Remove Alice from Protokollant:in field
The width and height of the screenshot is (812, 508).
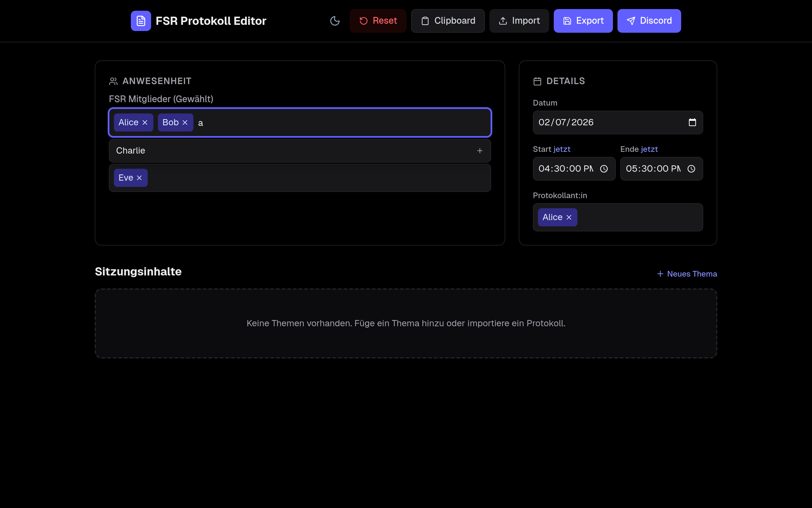coord(569,217)
